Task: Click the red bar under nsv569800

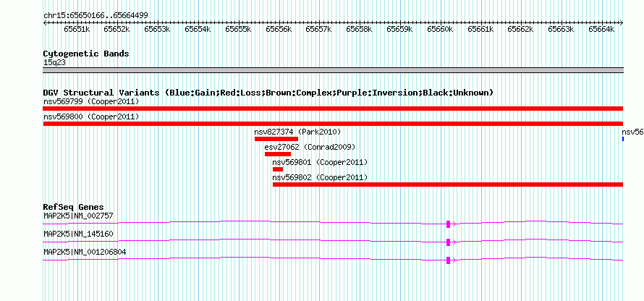Action: [x=333, y=124]
